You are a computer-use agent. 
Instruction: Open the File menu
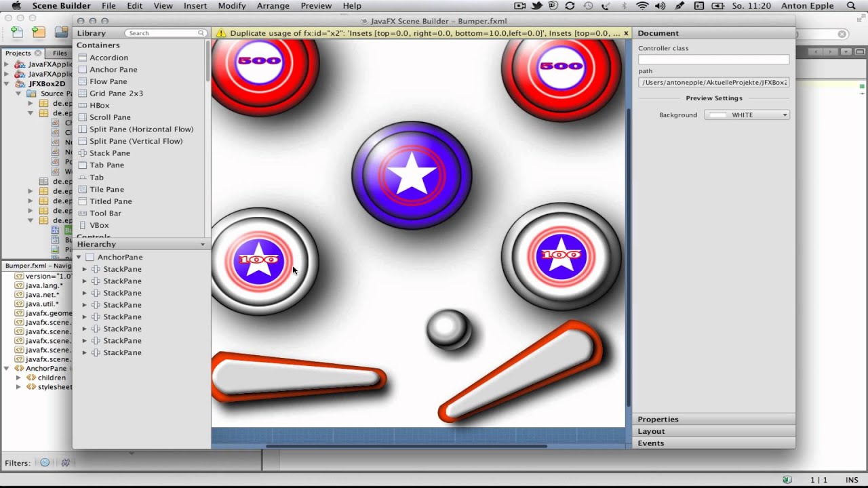pos(108,6)
